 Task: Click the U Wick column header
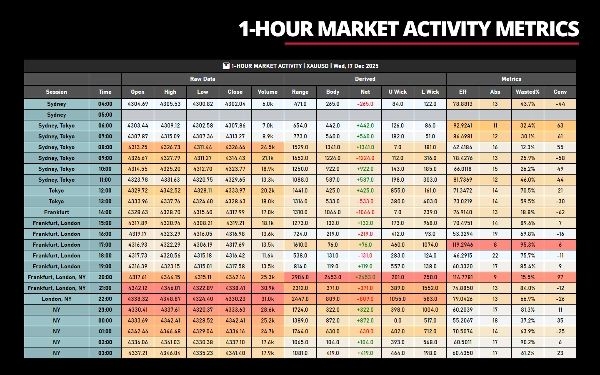tap(398, 92)
